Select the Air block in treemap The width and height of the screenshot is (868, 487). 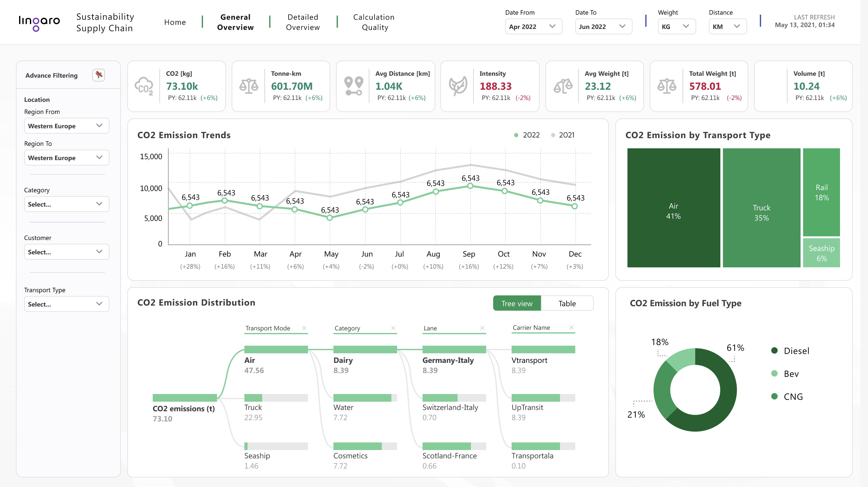click(673, 208)
